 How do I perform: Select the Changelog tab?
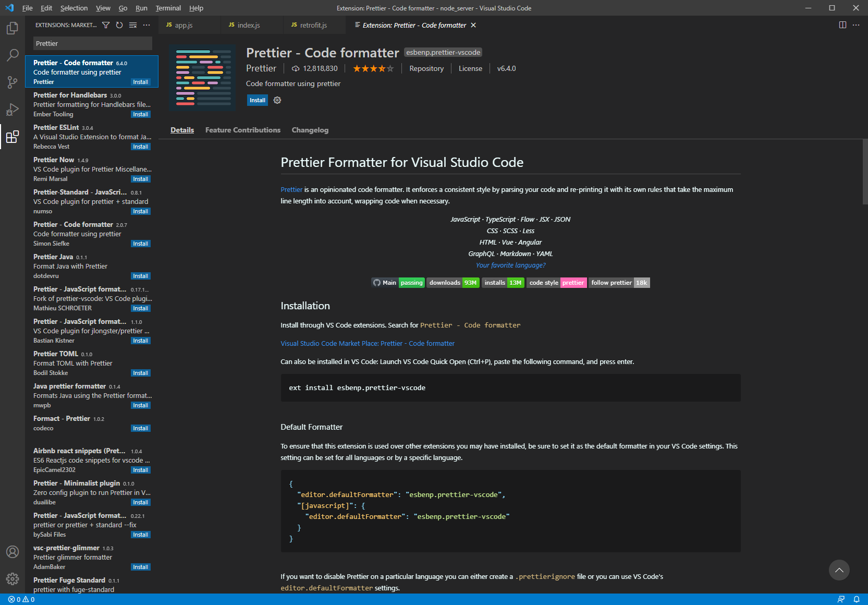(x=310, y=130)
